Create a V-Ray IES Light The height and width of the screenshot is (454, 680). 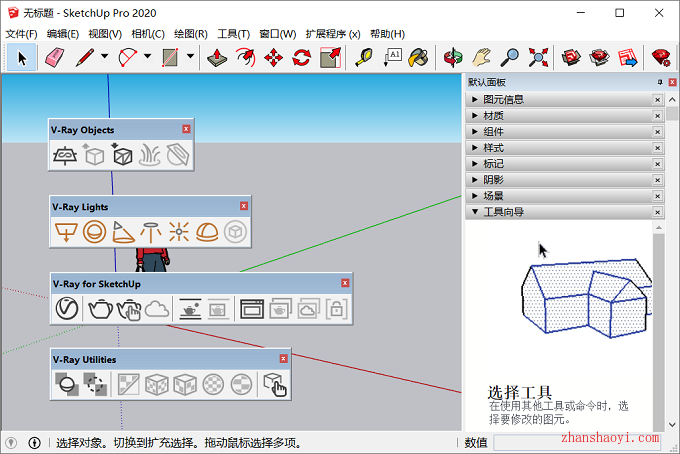tap(151, 232)
